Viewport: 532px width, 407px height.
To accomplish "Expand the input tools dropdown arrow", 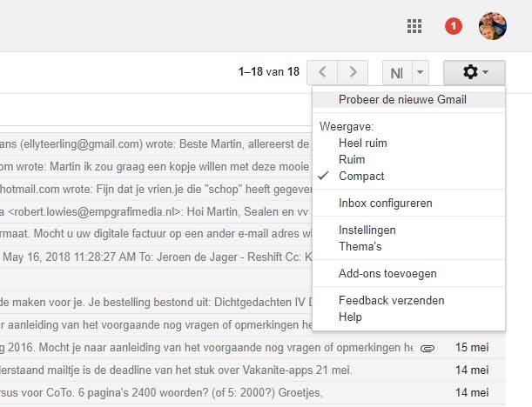I will [421, 72].
